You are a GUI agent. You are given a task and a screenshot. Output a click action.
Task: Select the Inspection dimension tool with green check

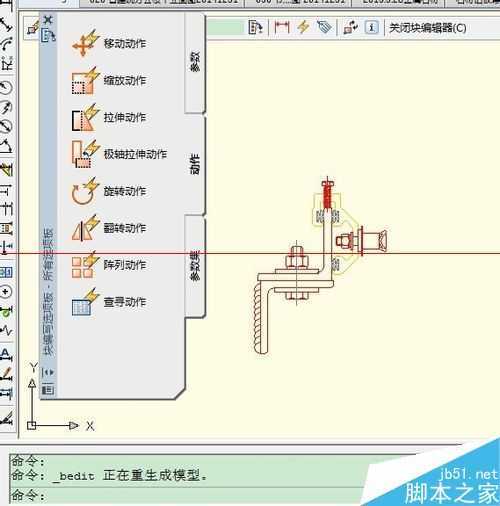tap(6, 312)
